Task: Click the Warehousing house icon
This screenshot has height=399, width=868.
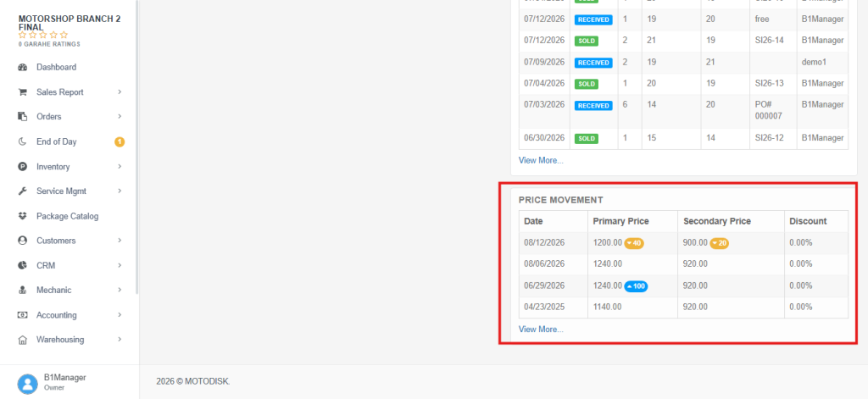Action: click(23, 340)
